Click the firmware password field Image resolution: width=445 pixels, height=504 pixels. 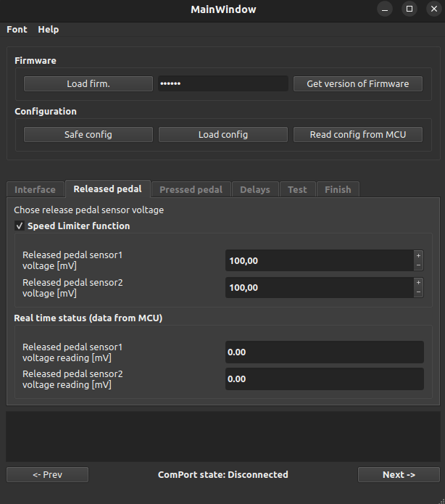tap(222, 84)
